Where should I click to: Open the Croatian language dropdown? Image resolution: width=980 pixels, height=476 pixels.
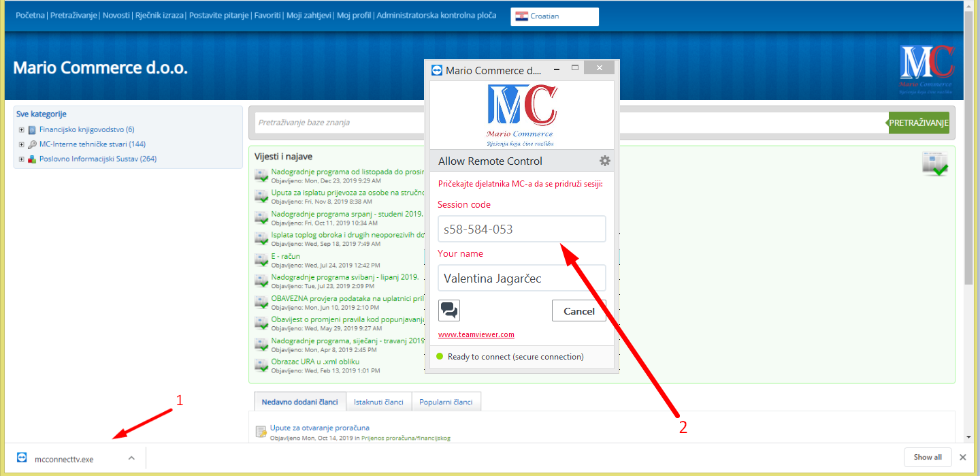point(554,16)
